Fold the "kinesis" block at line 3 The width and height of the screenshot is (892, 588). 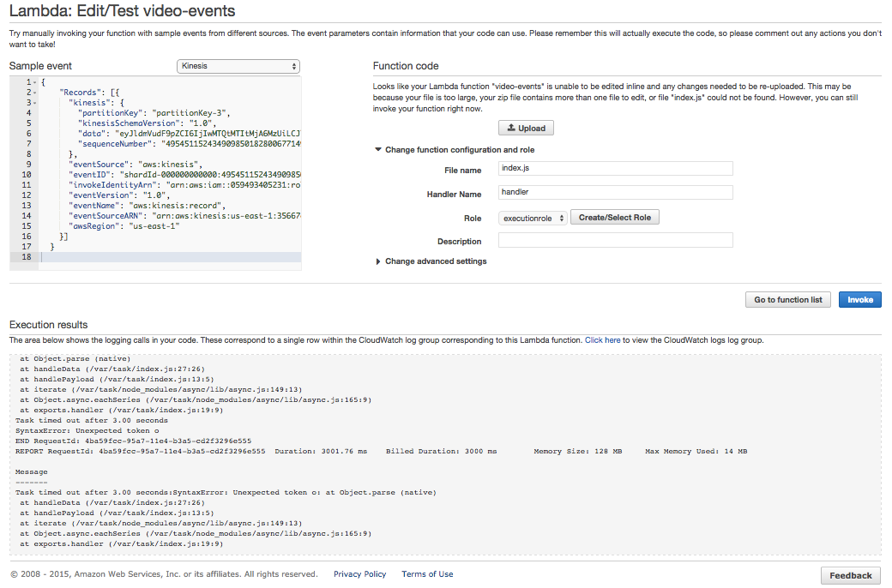pyautogui.click(x=34, y=103)
